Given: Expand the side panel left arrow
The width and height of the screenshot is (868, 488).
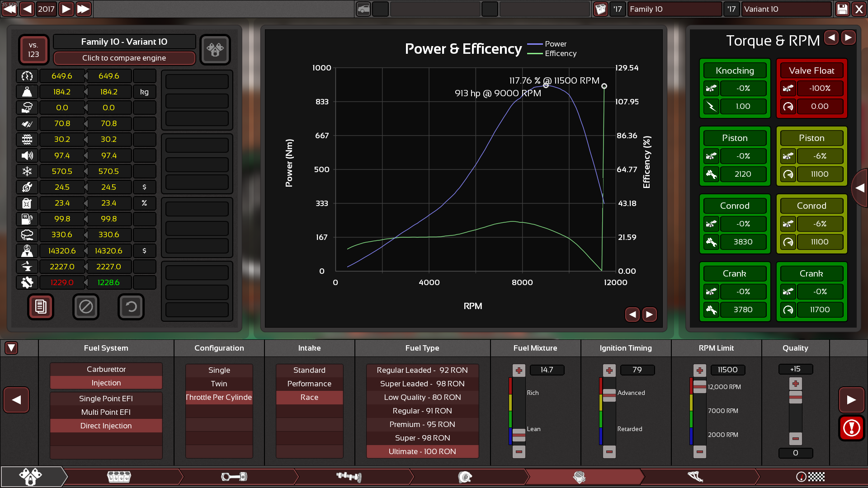Looking at the screenshot, I should click(x=859, y=188).
